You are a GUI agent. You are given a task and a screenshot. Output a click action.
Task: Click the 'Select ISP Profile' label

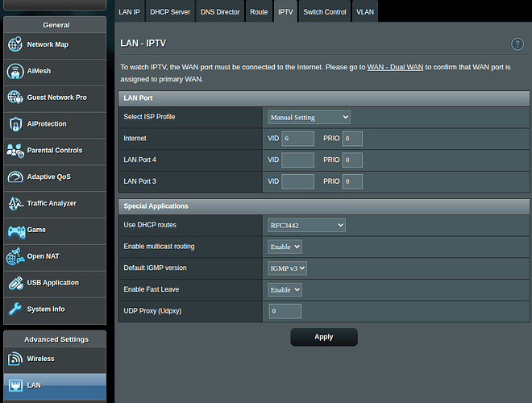[x=149, y=117]
